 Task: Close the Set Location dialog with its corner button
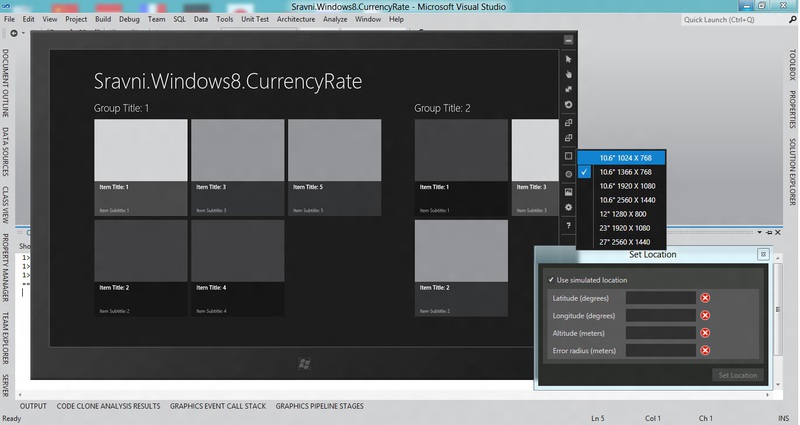tap(763, 254)
